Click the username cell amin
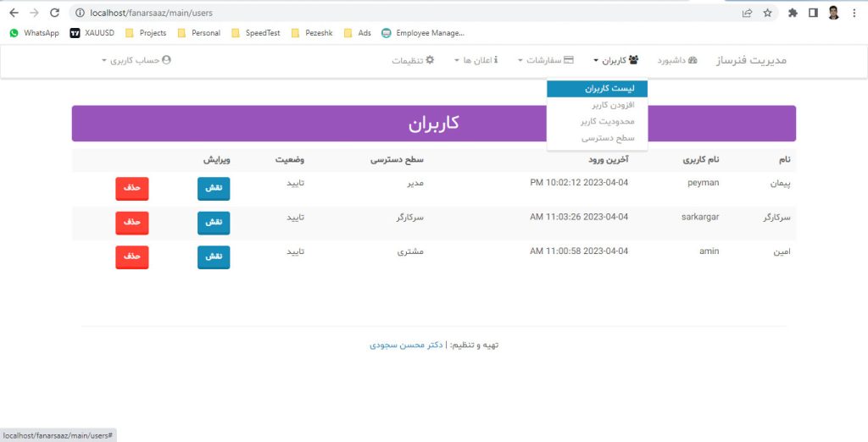 pyautogui.click(x=709, y=251)
